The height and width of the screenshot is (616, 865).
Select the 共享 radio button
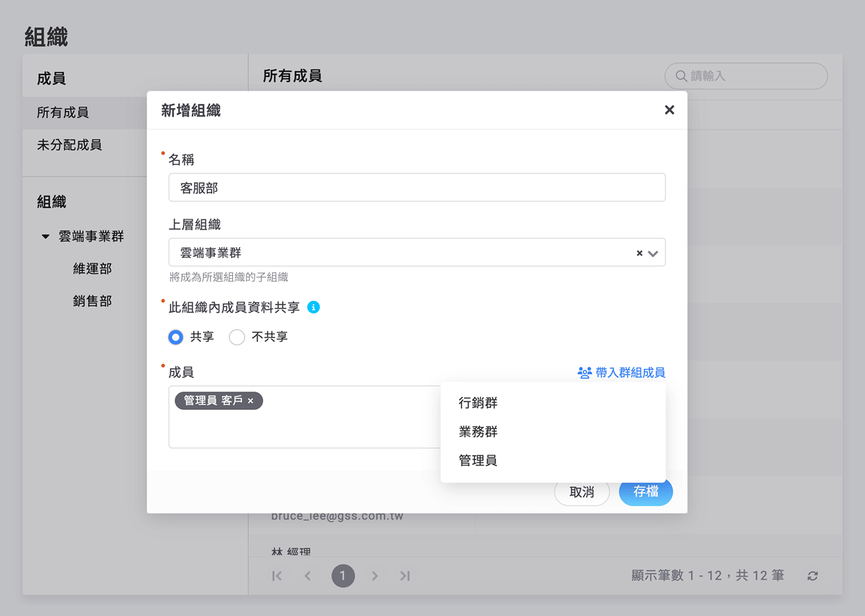click(x=175, y=337)
